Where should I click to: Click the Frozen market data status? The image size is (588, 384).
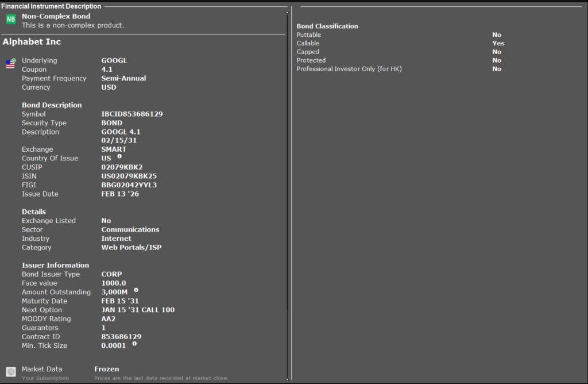[x=106, y=369]
